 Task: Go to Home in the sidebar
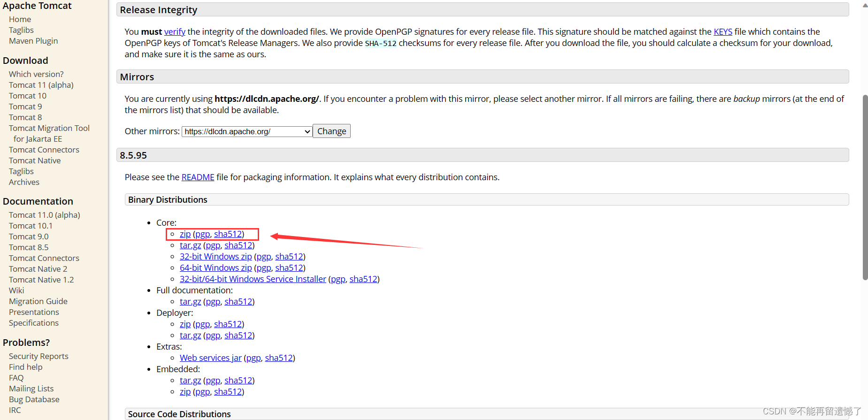20,19
